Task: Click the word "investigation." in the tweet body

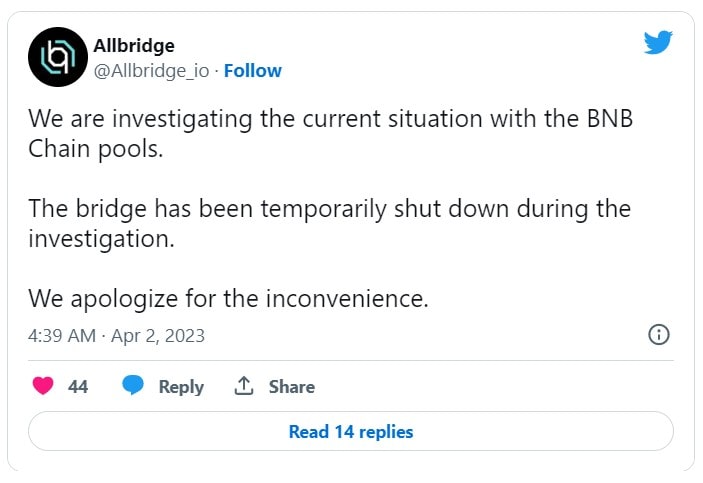Action: coord(101,239)
